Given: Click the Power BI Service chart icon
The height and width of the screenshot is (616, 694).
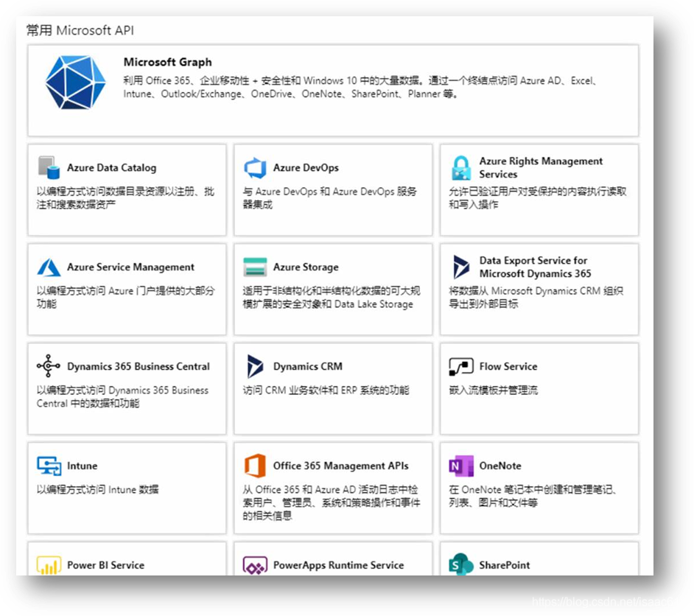Looking at the screenshot, I should pyautogui.click(x=49, y=566).
